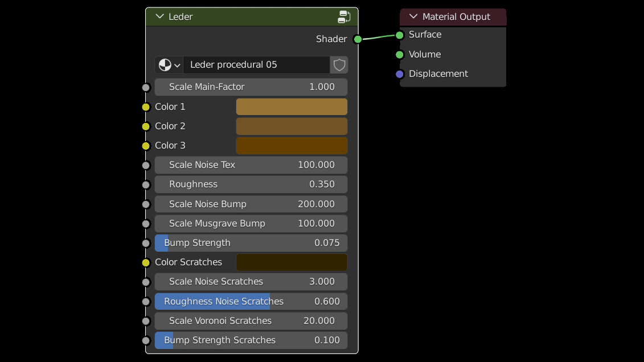The height and width of the screenshot is (362, 644).
Task: Click the Scale Main-Factor input socket
Action: pos(146,87)
